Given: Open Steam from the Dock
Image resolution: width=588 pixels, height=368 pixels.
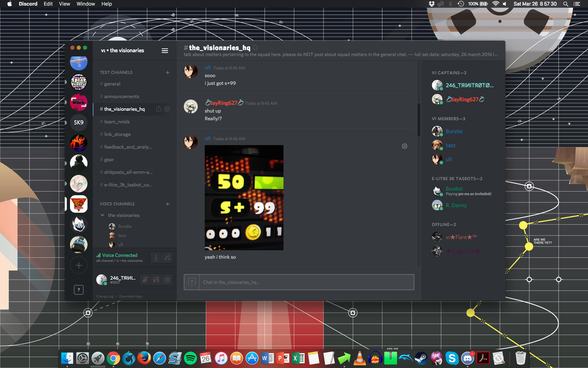Looking at the screenshot, I should click(420, 359).
